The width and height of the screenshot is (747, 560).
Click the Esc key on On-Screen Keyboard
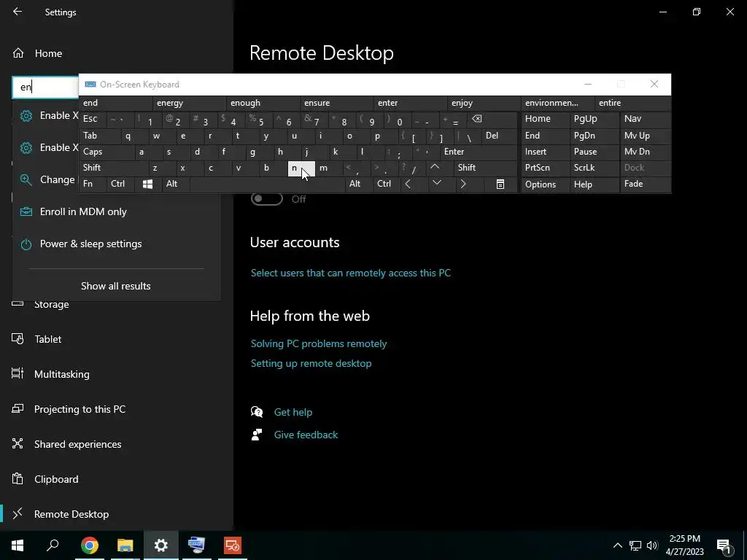pos(93,119)
